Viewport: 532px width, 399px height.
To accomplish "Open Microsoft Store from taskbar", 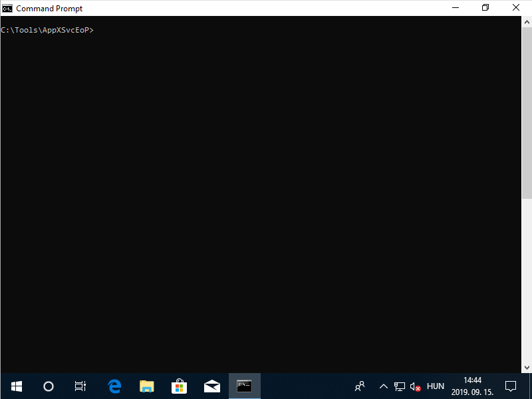I will click(x=179, y=386).
